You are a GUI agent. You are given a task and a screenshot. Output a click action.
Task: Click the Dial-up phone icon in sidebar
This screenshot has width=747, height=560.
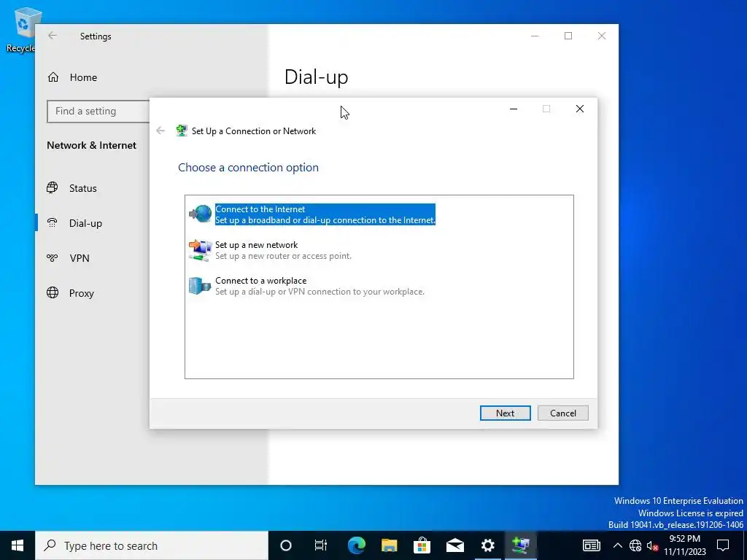[x=53, y=223]
